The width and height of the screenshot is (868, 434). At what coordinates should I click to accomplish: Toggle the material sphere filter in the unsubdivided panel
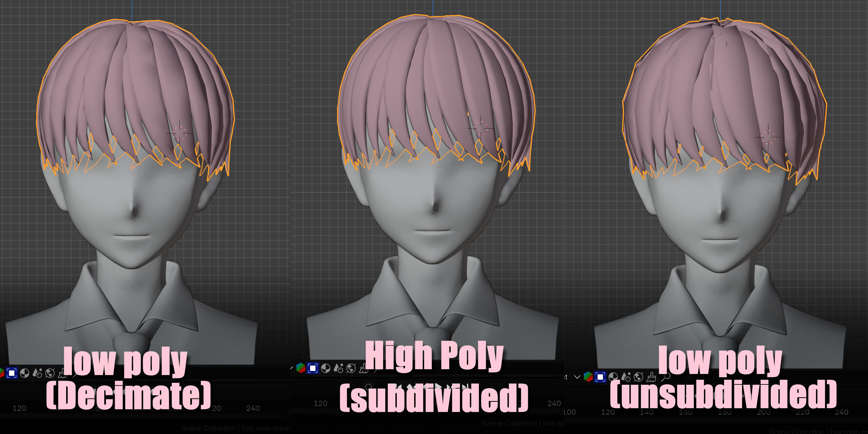613,377
